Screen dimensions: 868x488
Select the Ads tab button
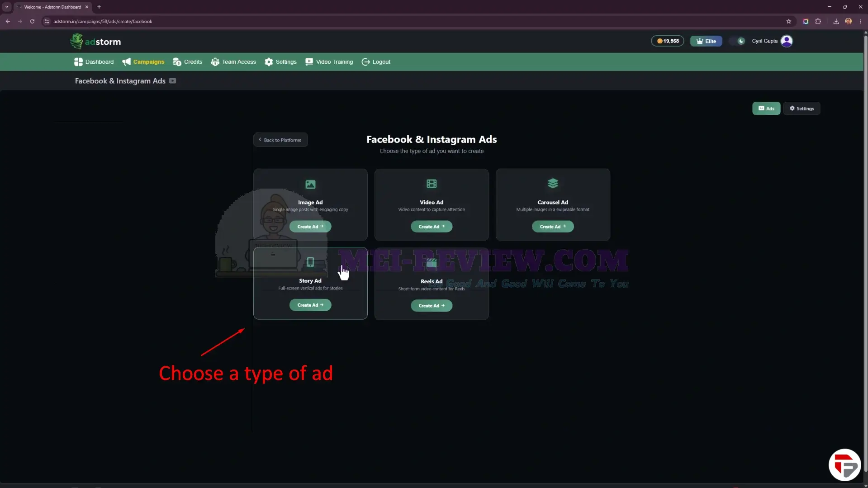pyautogui.click(x=766, y=109)
